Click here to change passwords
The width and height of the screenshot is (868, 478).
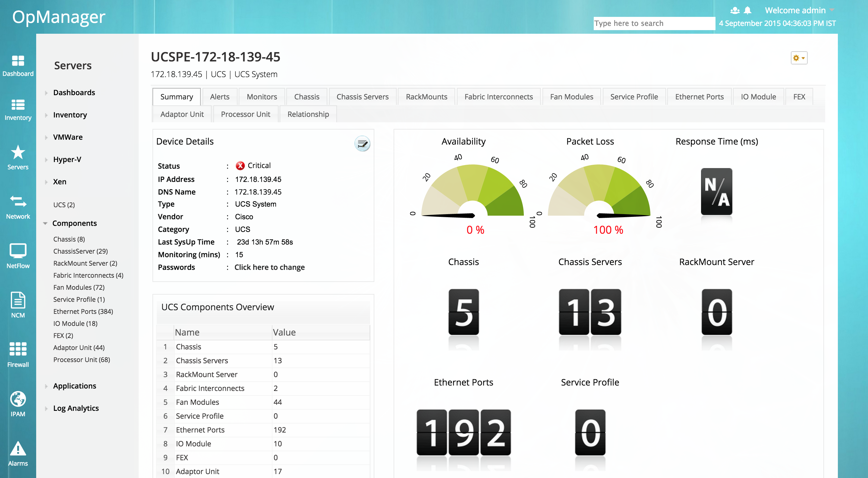(269, 267)
